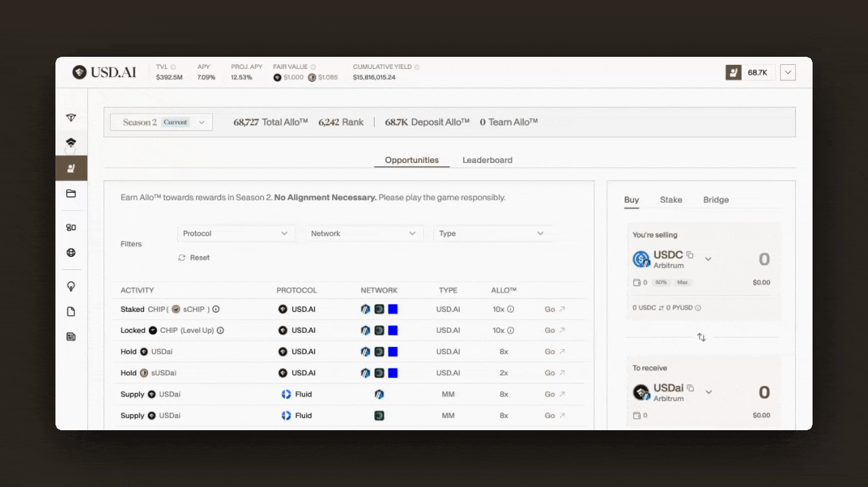Click the USDC token logo
Screen dimensions: 868x487
641,259
